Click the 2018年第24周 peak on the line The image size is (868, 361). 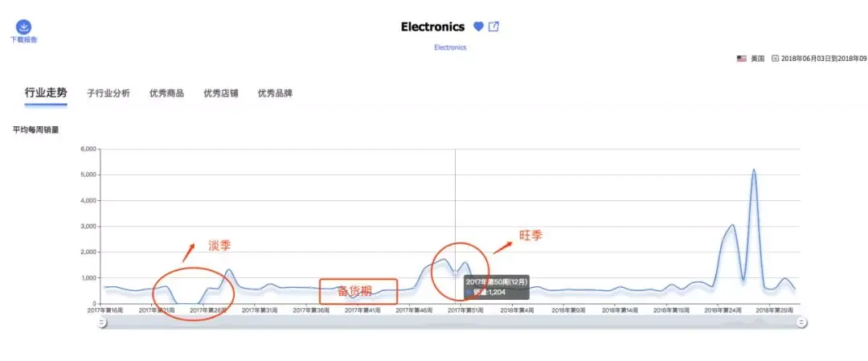(732, 225)
